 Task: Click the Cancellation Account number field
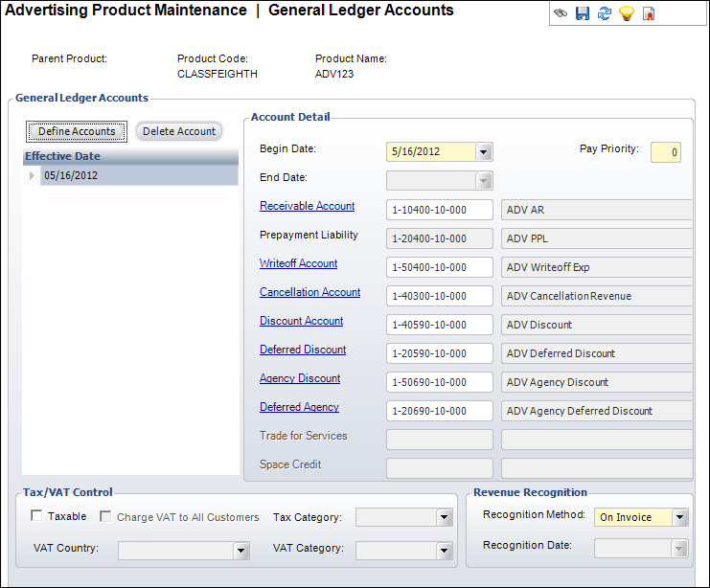tap(440, 296)
